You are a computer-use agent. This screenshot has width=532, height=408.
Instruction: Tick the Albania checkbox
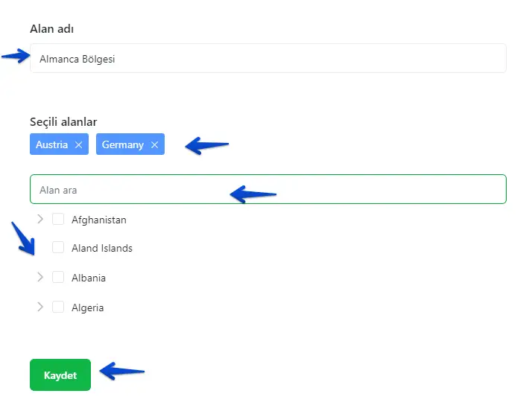point(58,277)
